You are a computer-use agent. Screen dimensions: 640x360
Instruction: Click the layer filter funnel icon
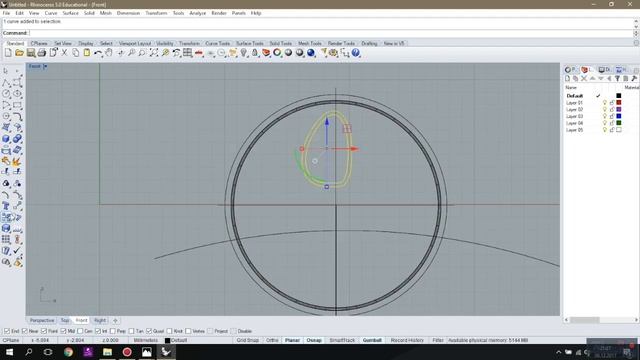[617, 78]
